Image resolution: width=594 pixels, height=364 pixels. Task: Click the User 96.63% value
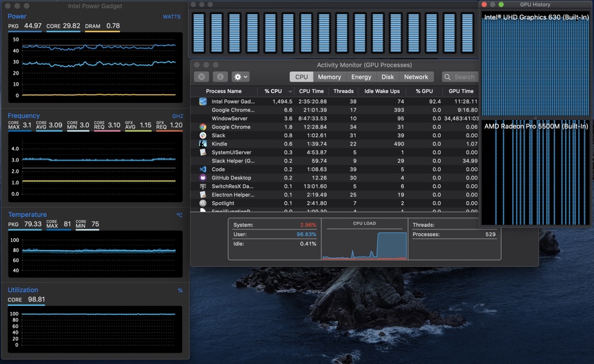click(306, 234)
